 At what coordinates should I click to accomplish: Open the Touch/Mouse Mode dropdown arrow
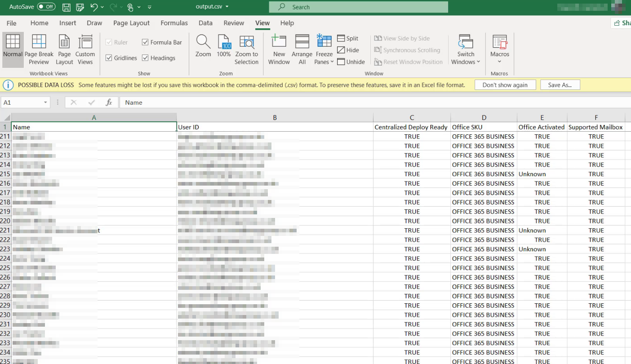tap(139, 7)
